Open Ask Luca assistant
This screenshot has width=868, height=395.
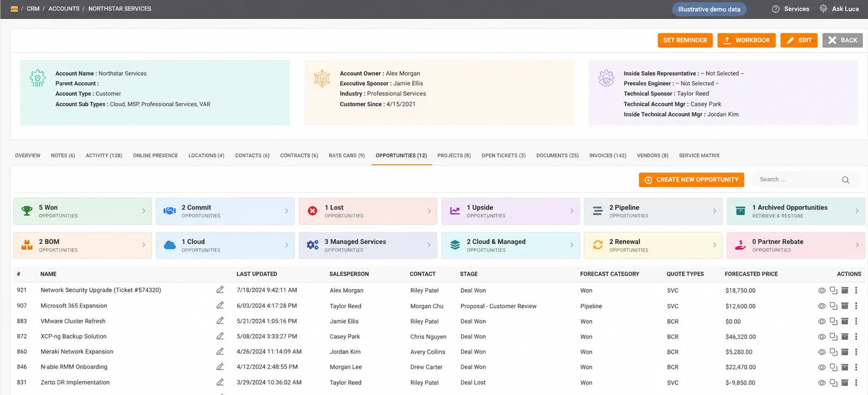point(839,9)
